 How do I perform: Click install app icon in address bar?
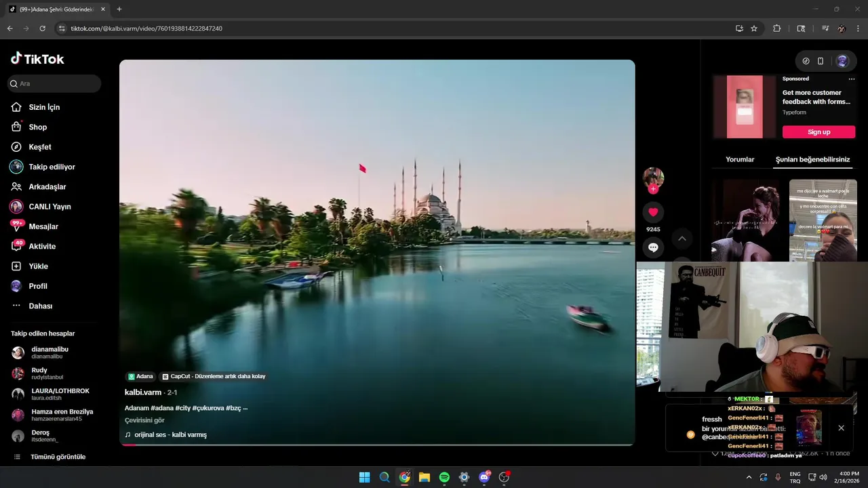(739, 28)
